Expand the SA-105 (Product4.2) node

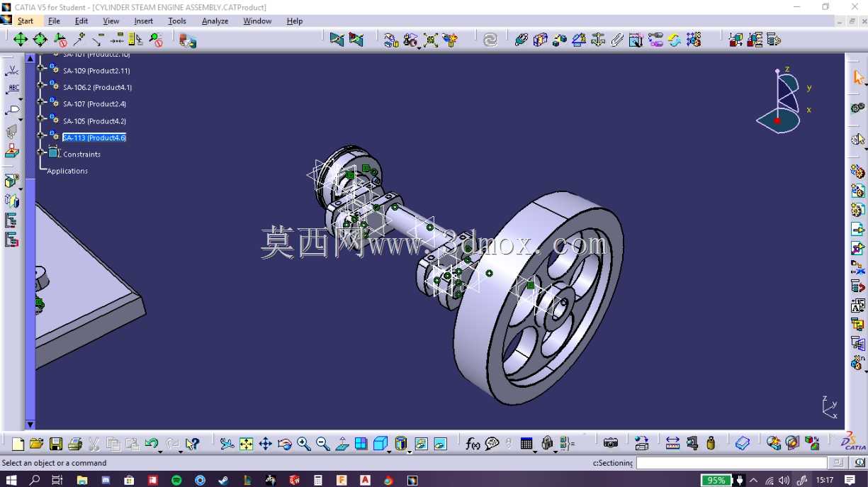point(42,118)
